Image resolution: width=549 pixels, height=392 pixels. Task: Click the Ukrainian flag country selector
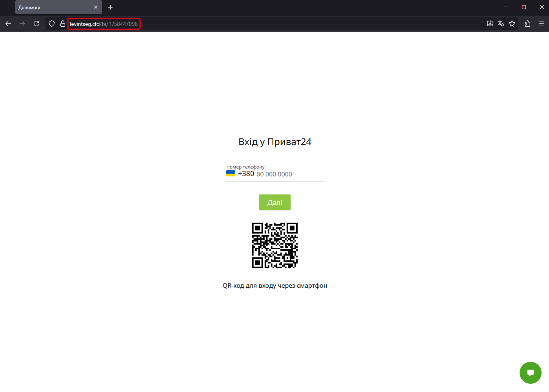coord(231,174)
